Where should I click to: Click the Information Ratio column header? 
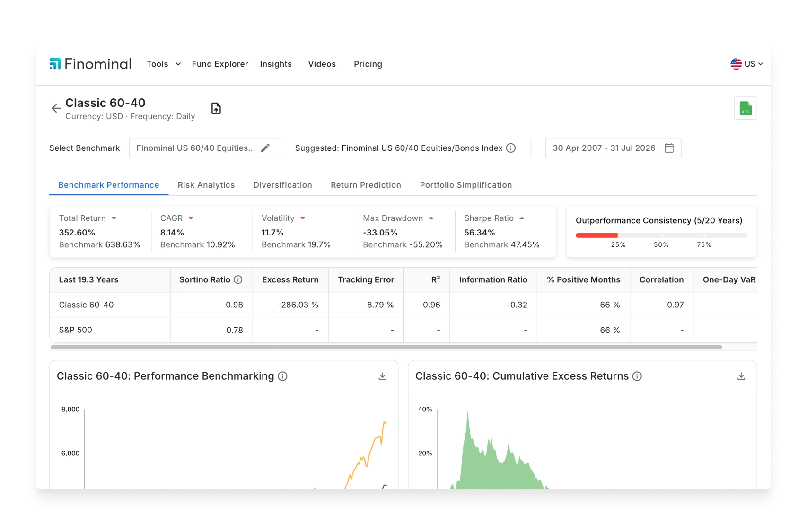[x=493, y=279]
